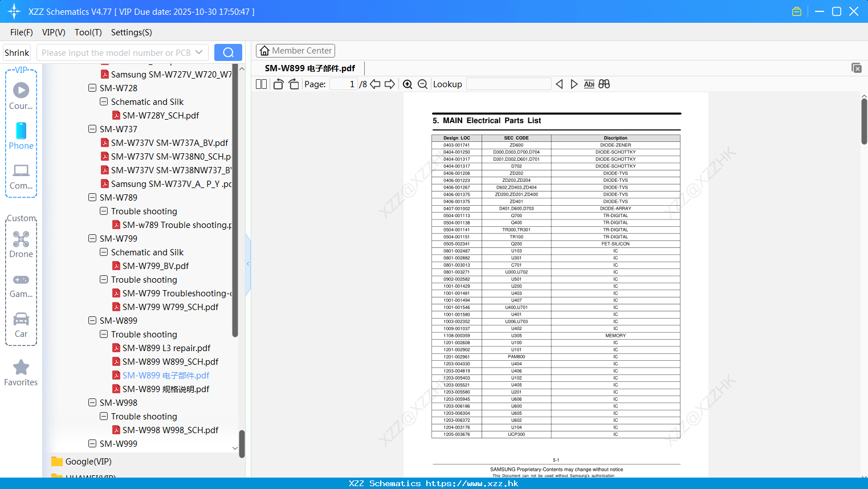
Task: Open model number dropdown arrow
Action: click(x=199, y=52)
